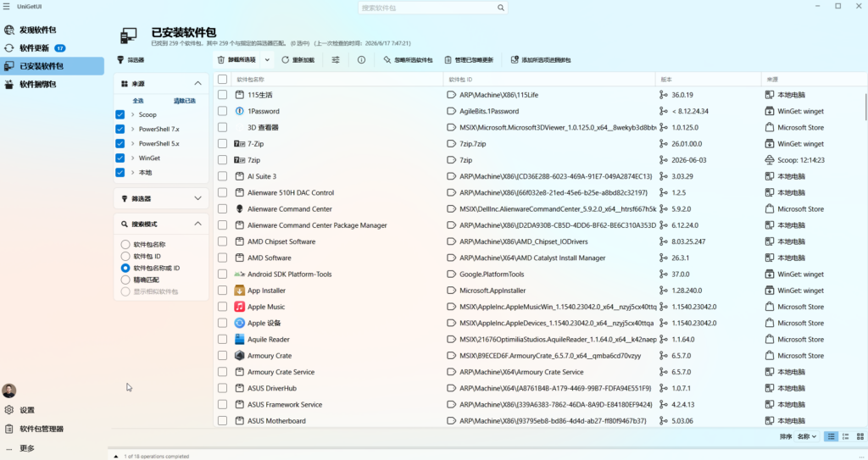Screen dimensions: 868x460
Task: Open the hamburger navigation menu
Action: [7, 7]
